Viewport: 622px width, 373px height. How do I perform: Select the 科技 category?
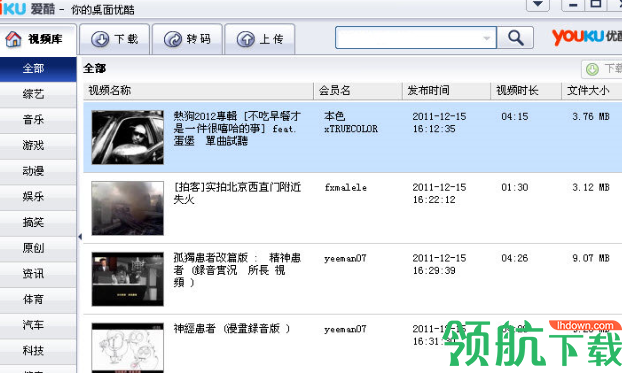[38, 351]
